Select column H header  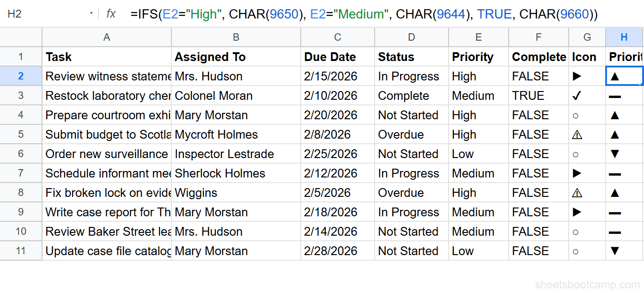click(624, 37)
